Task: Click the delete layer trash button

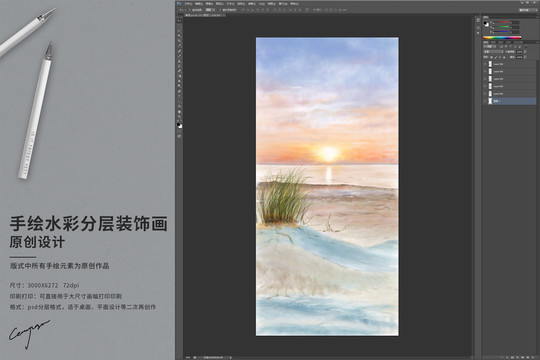Action: point(533,357)
